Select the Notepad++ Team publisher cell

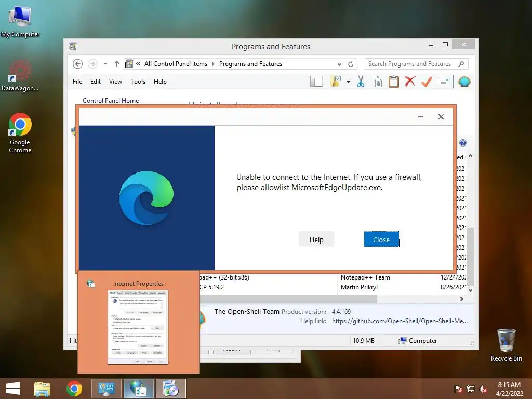tap(365, 277)
